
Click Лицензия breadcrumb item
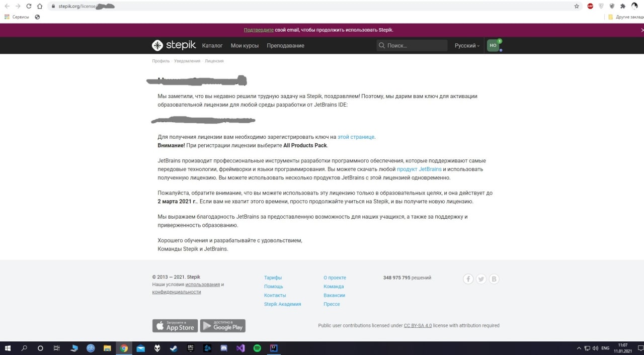click(214, 61)
